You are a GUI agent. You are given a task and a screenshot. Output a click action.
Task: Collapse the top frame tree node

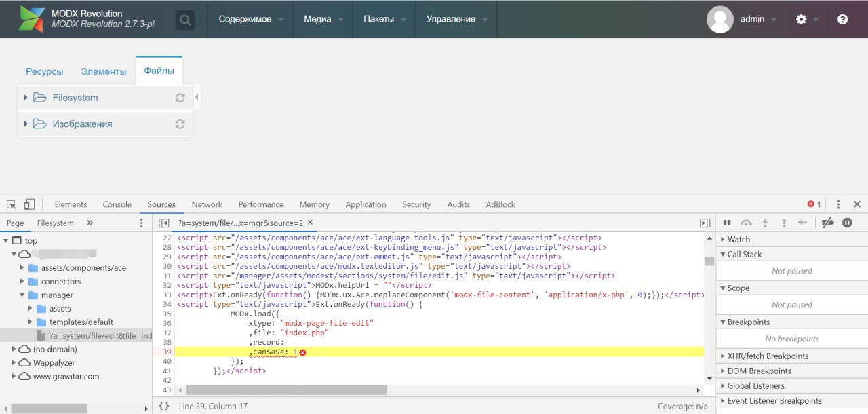(x=6, y=241)
